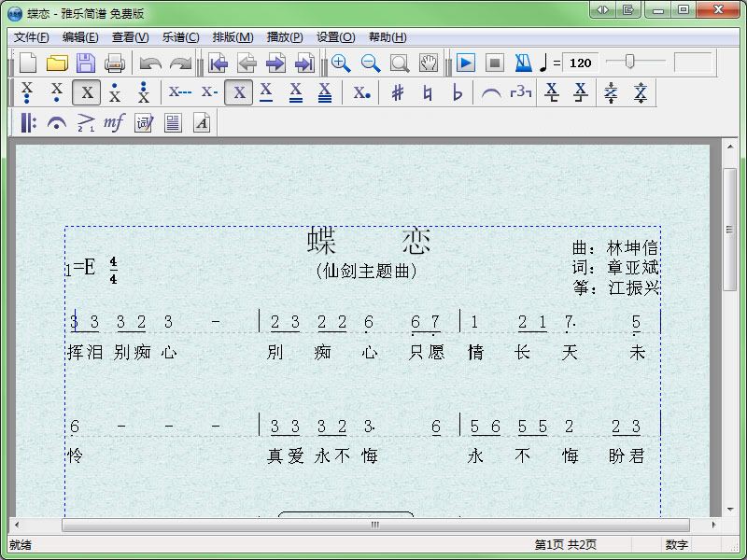
Task: Open the 文件(F) menu
Action: click(x=32, y=37)
